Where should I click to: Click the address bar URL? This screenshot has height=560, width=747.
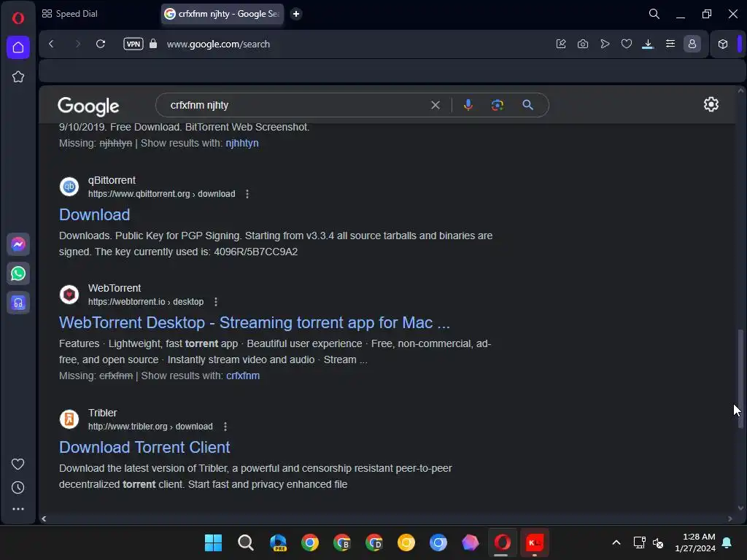[218, 44]
